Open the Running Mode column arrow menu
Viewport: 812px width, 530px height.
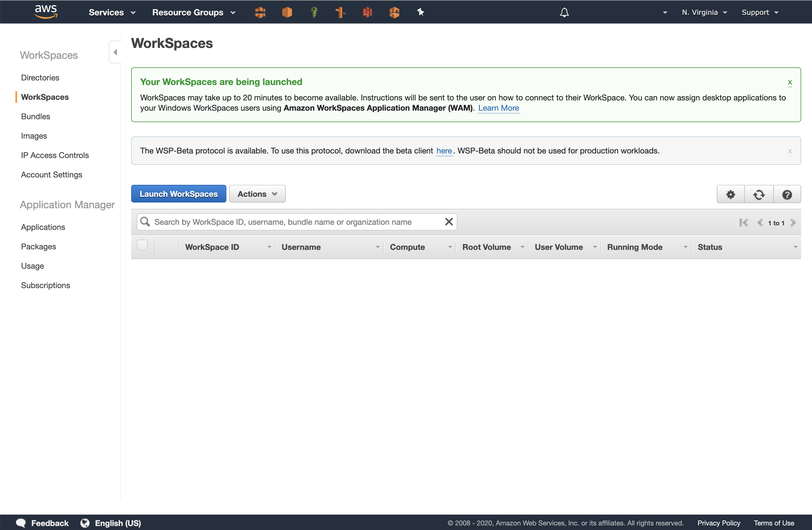[x=685, y=247]
